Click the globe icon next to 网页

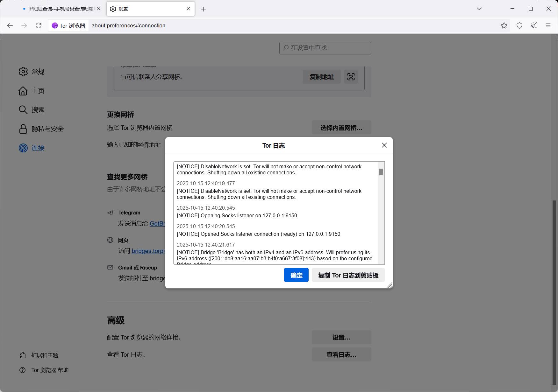point(110,240)
